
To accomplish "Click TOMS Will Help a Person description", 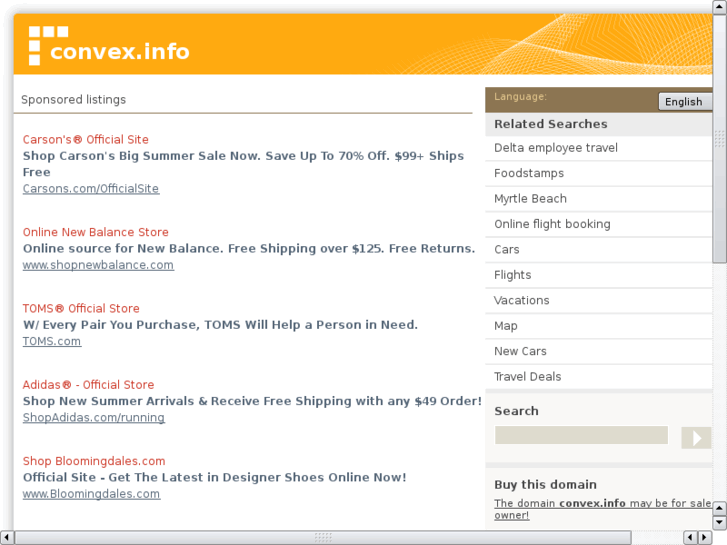I will 220,325.
